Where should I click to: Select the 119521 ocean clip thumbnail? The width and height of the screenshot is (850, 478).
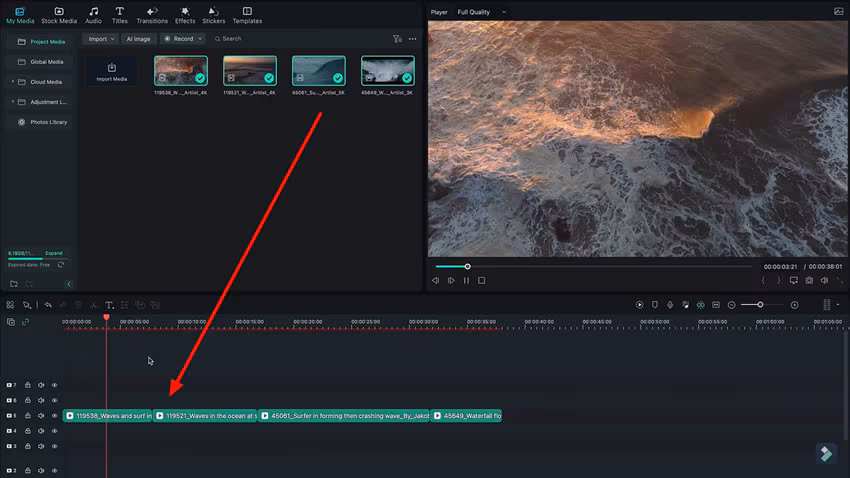click(250, 71)
